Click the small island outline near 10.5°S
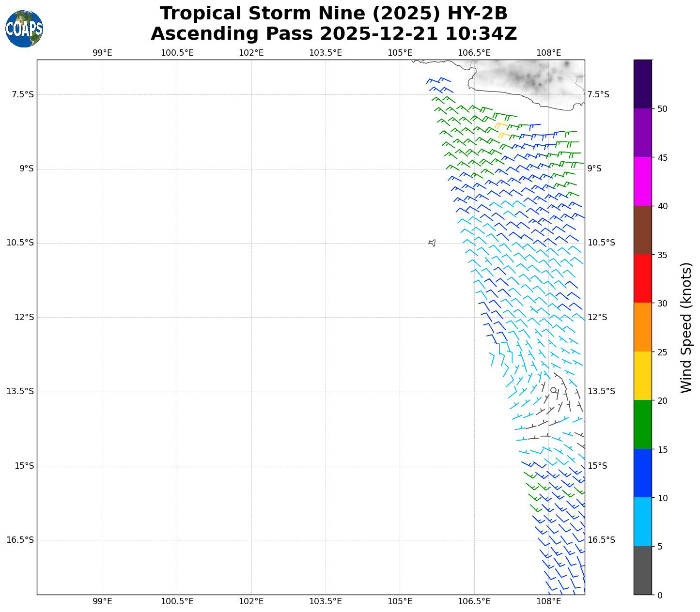This screenshot has width=700, height=612. tap(432, 243)
